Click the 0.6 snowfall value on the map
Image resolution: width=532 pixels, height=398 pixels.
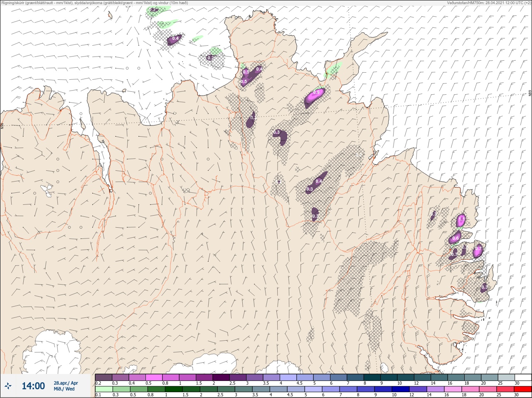click(x=456, y=238)
